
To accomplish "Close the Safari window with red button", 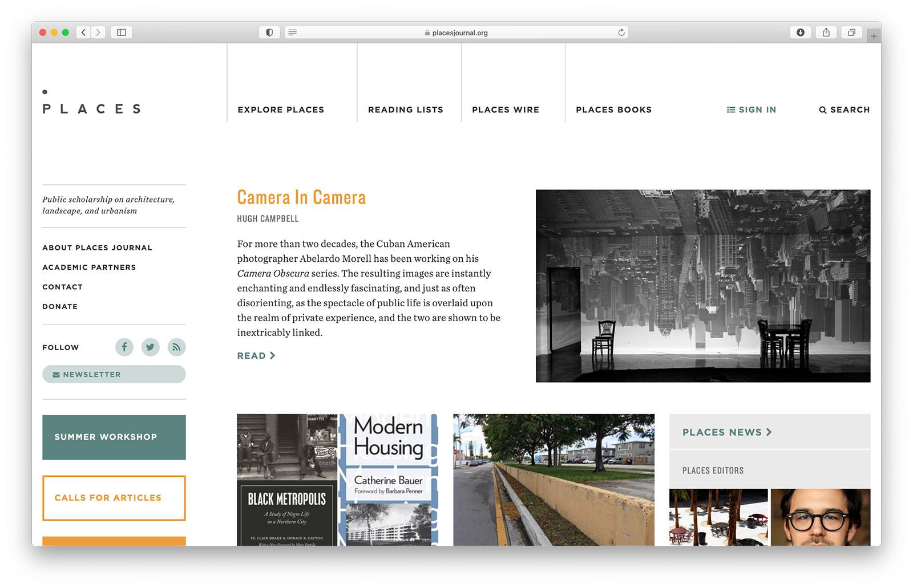I will [43, 33].
